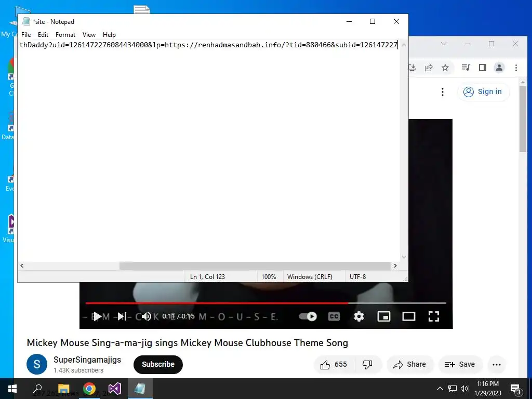532x399 pixels.
Task: Open Chrome tab search chevron
Action: pos(444,44)
